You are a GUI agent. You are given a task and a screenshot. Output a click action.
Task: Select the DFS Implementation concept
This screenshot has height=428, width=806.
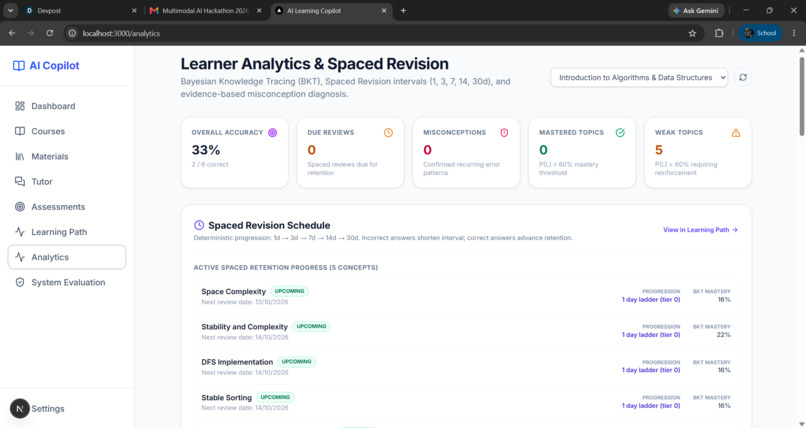click(466, 367)
